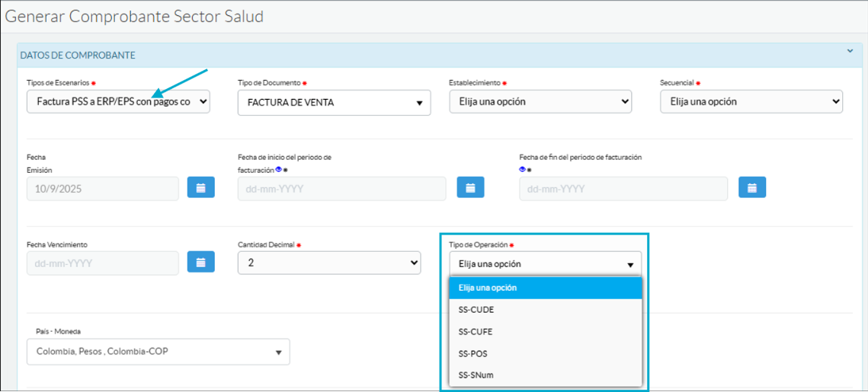Collapse the Datos de Comprobante panel
This screenshot has height=392, width=868.
tap(850, 52)
